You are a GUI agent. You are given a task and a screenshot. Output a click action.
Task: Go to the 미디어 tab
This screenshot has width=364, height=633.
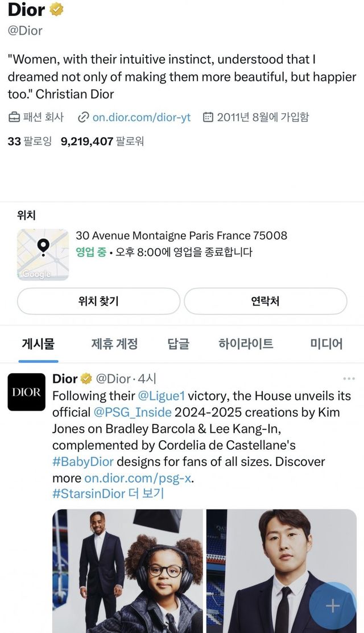tap(326, 344)
